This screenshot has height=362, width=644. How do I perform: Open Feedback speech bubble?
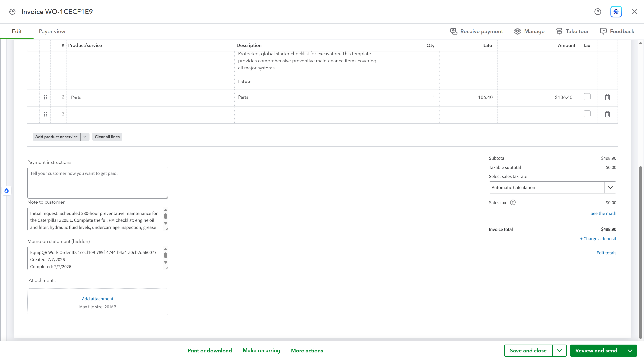[x=603, y=31]
